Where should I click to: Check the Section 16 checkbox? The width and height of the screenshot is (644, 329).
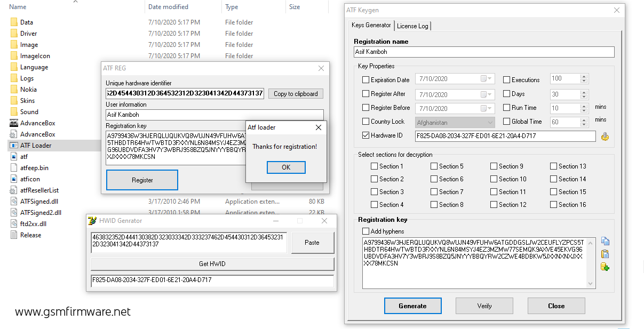pos(553,205)
